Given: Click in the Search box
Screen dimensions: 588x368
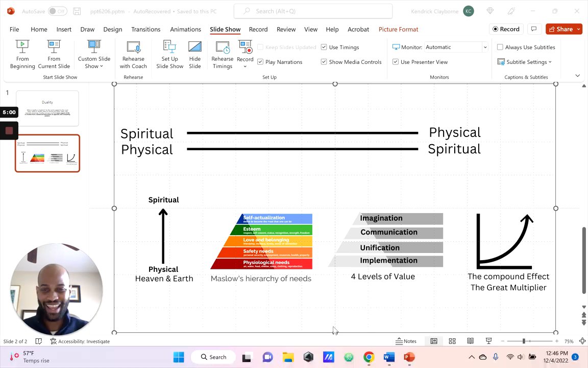Looking at the screenshot, I should coord(313,11).
